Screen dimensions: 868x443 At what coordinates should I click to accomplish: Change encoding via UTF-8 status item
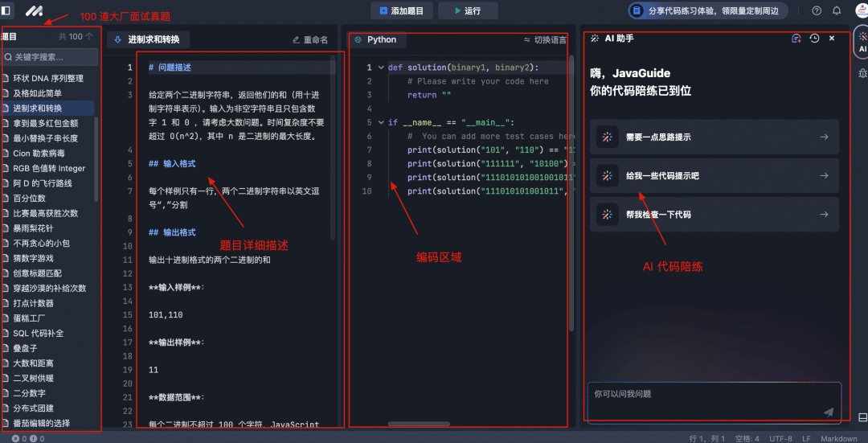pyautogui.click(x=780, y=438)
